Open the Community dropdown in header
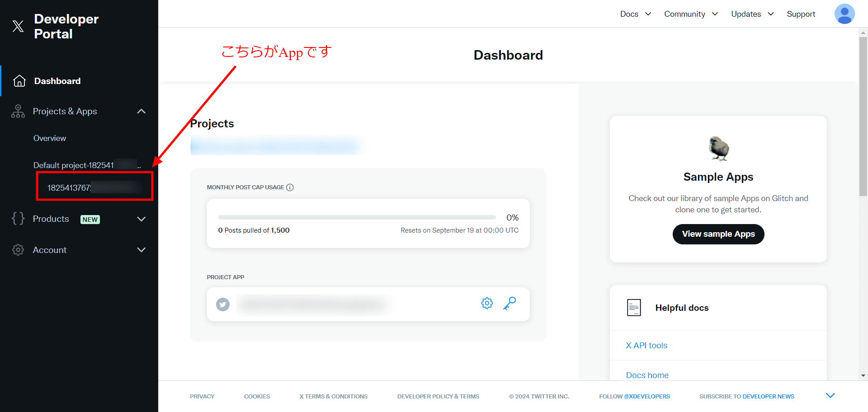The height and width of the screenshot is (412, 868). [690, 14]
